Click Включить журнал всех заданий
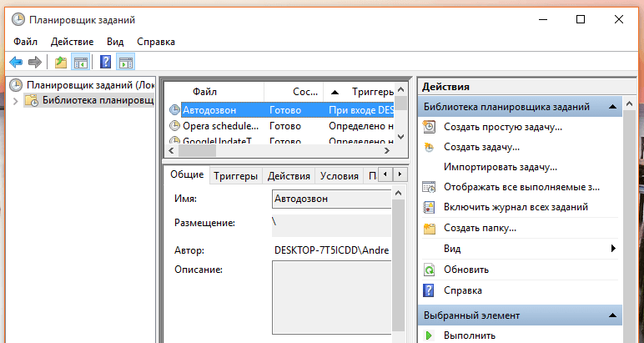Image resolution: width=644 pixels, height=343 pixels. coord(516,207)
